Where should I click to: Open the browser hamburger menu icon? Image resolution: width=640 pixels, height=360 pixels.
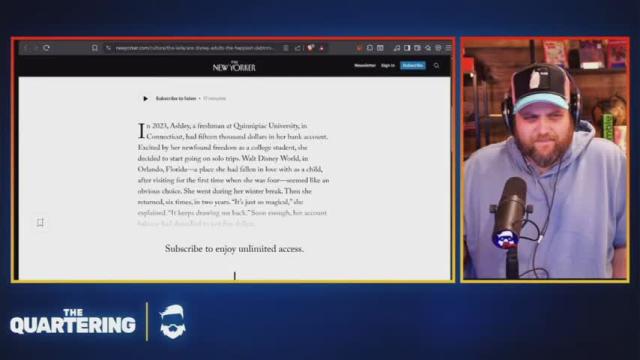(448, 48)
